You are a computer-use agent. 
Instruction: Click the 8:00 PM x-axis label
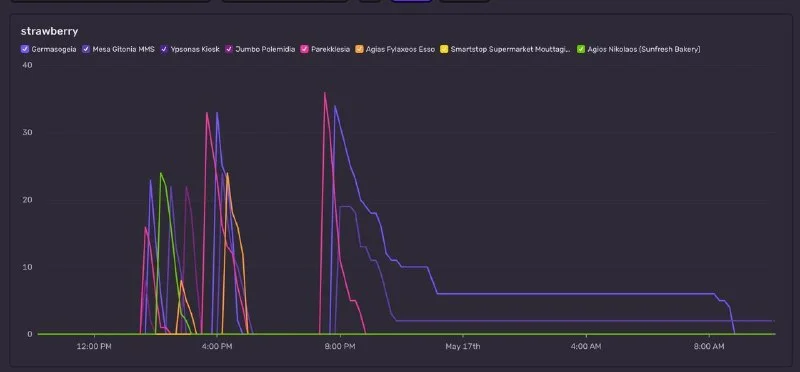click(340, 346)
